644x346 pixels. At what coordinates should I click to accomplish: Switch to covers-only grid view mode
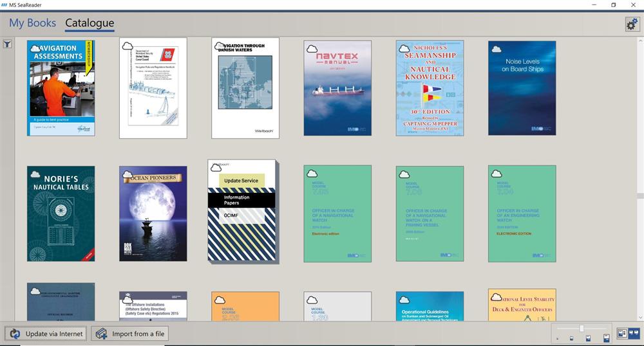(634, 333)
